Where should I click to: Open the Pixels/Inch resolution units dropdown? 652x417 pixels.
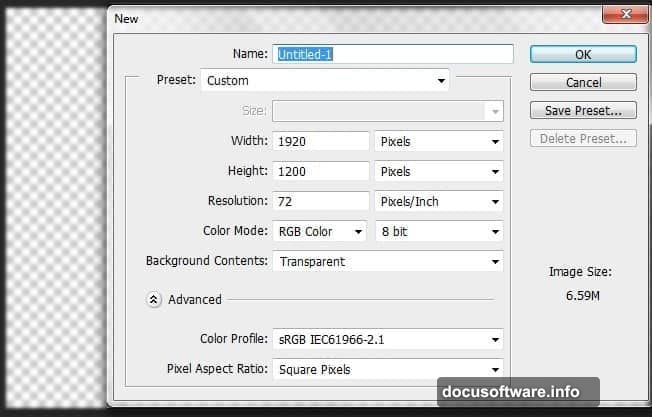click(x=438, y=201)
